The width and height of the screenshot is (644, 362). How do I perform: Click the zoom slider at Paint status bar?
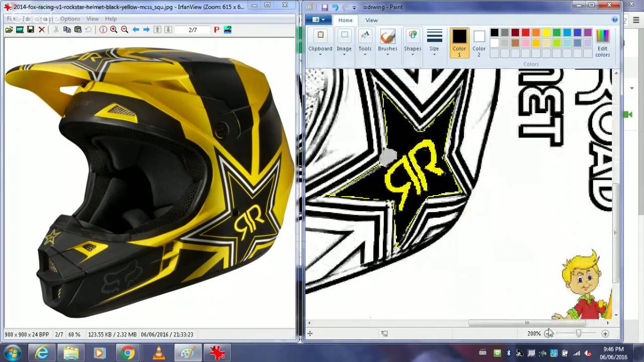pos(579,333)
